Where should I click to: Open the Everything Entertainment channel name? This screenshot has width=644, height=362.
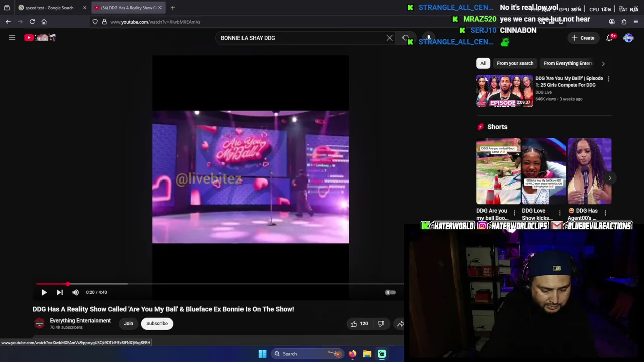point(80,321)
